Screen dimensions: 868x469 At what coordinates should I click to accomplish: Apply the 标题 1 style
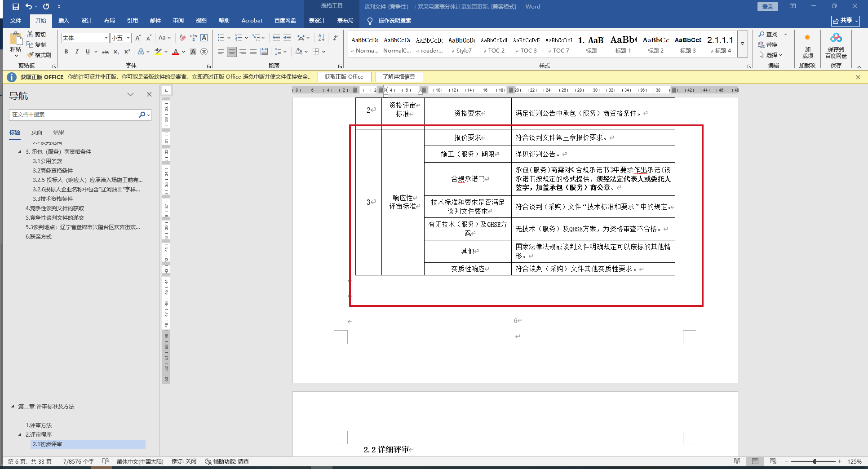coord(623,44)
